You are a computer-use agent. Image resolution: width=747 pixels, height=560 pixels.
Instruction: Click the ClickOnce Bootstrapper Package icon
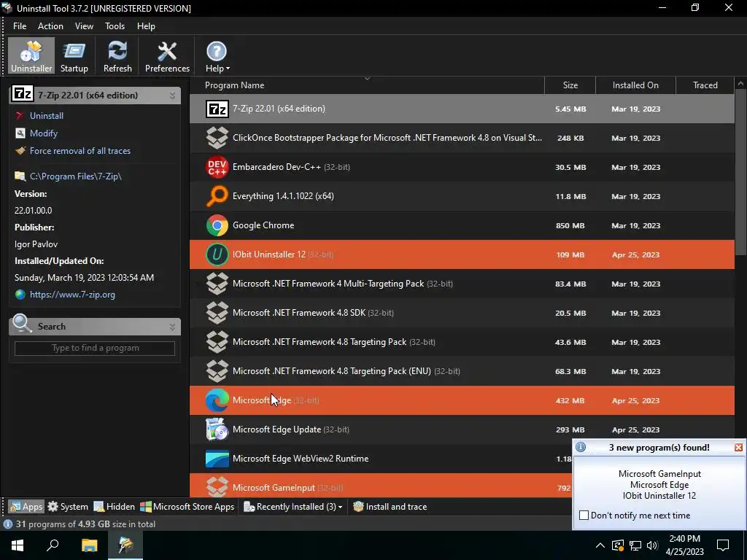pos(217,138)
